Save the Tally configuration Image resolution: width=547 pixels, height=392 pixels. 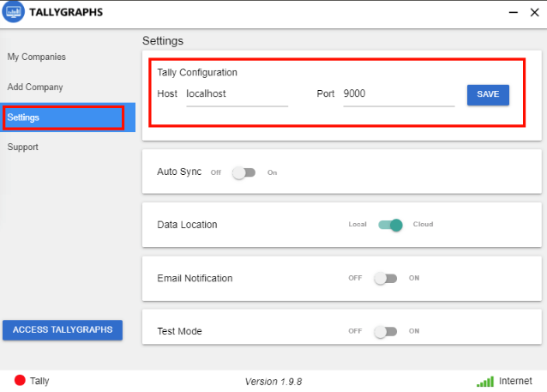[x=488, y=94]
